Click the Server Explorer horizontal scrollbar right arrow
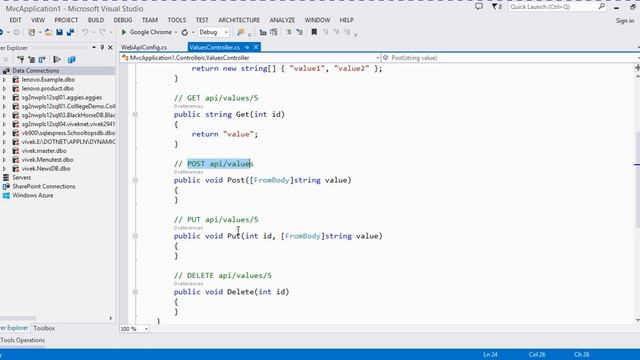The image size is (640, 360). coord(111,318)
